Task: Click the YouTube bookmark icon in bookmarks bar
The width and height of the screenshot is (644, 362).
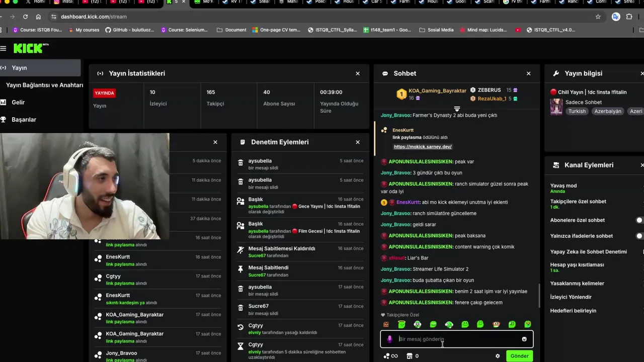Action: click(518, 30)
